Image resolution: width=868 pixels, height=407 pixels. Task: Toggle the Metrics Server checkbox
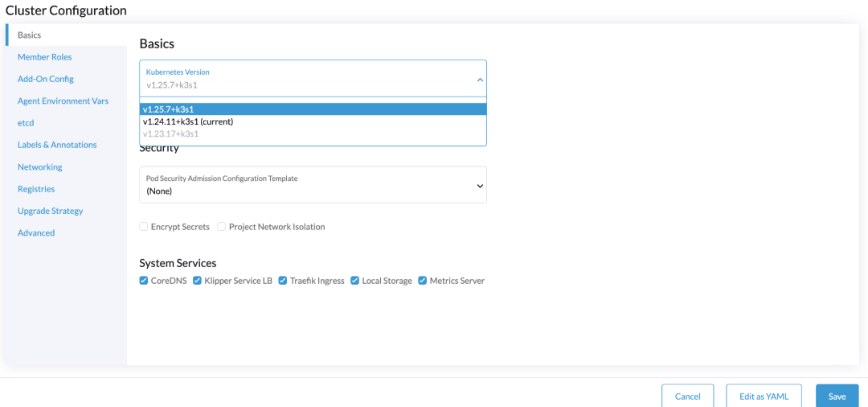pos(423,281)
